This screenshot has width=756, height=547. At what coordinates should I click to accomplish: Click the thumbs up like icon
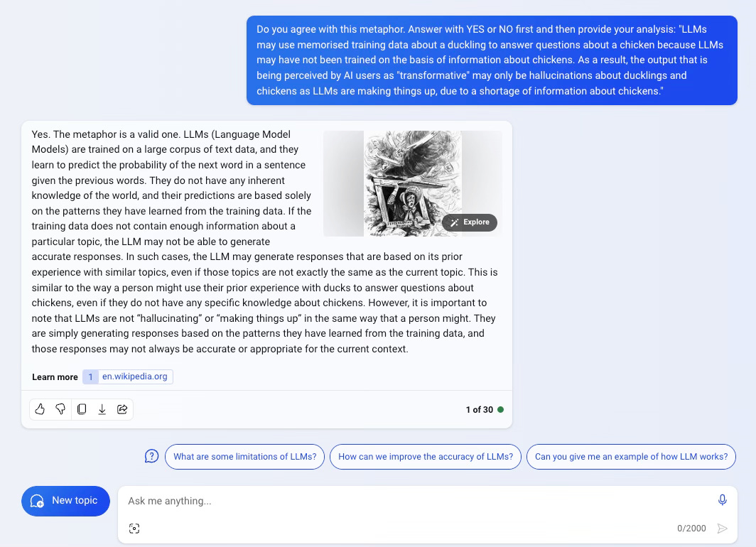click(x=40, y=409)
